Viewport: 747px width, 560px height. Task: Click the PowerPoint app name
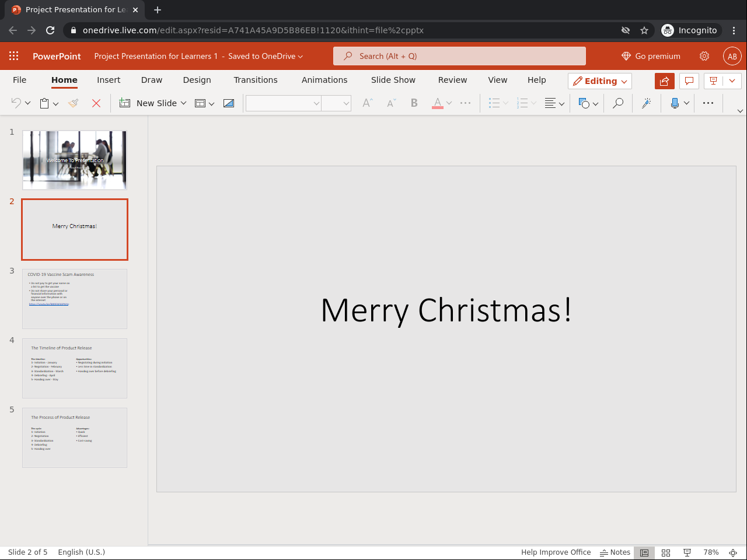[x=57, y=56]
